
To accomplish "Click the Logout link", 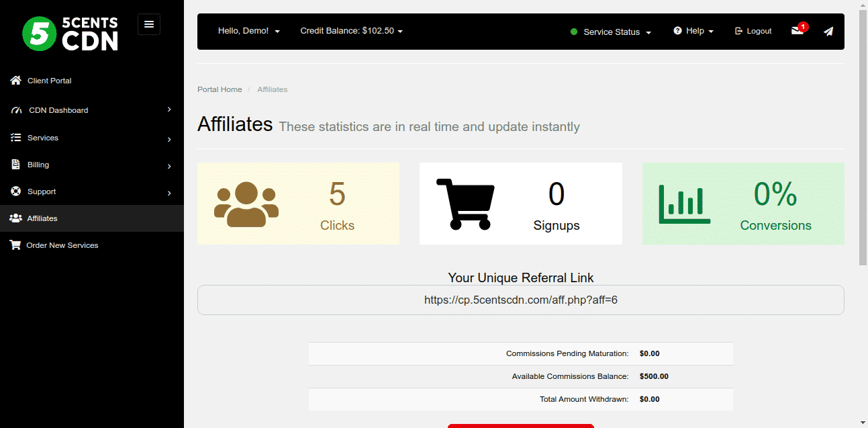I will tap(753, 31).
